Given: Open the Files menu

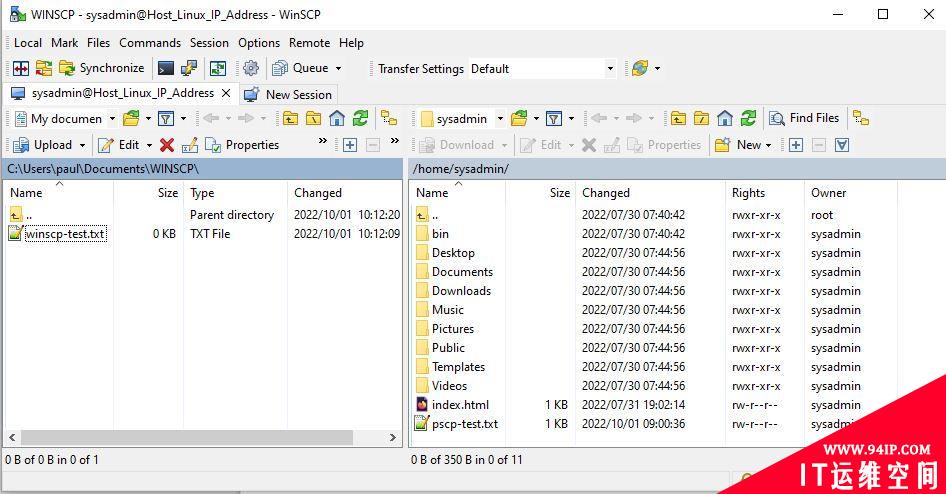Looking at the screenshot, I should (x=98, y=43).
